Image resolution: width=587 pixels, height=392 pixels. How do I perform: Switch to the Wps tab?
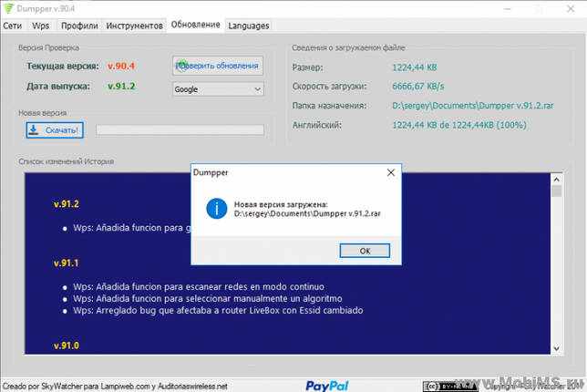(40, 26)
